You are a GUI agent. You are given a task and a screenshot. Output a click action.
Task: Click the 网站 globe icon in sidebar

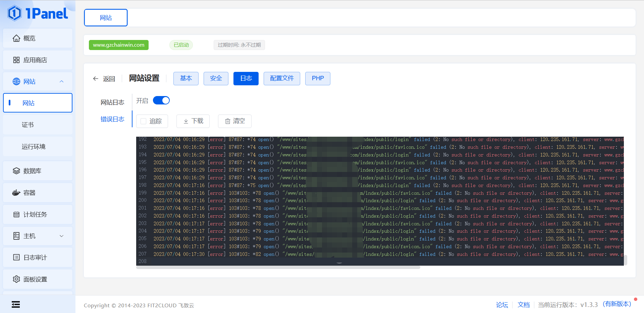16,82
